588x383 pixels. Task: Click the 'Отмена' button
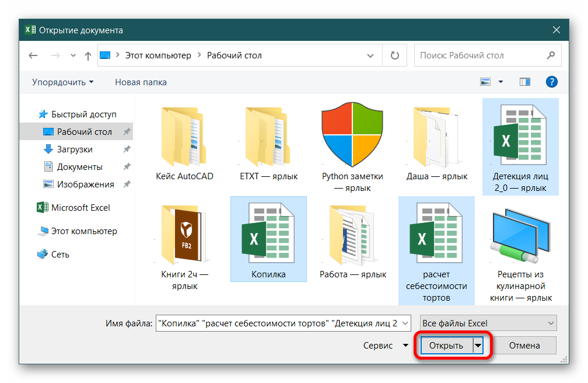(524, 346)
